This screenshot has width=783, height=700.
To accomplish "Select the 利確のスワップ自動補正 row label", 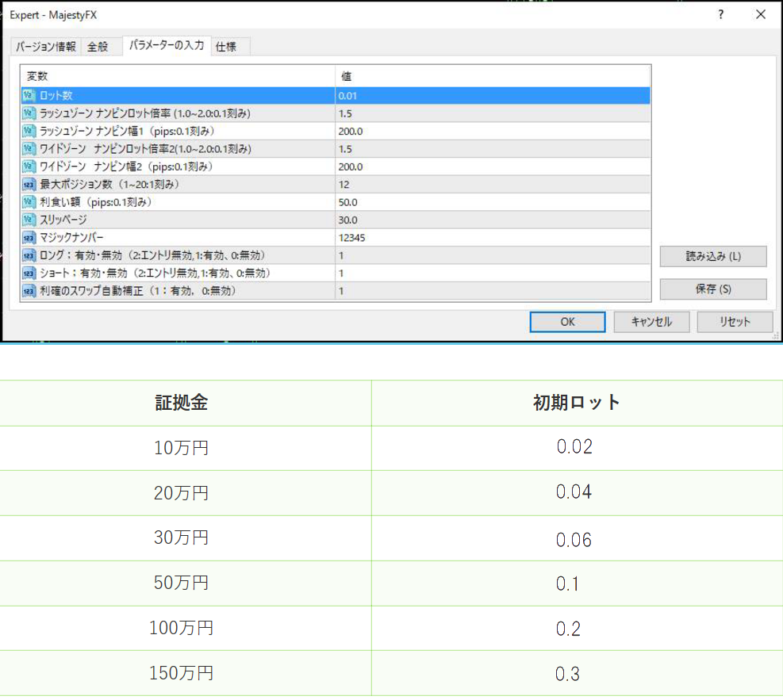I will pyautogui.click(x=137, y=290).
